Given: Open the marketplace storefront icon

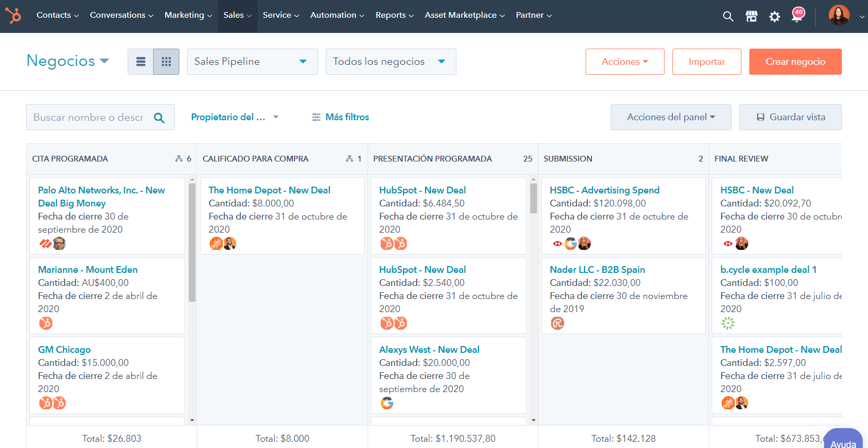Looking at the screenshot, I should pos(751,16).
